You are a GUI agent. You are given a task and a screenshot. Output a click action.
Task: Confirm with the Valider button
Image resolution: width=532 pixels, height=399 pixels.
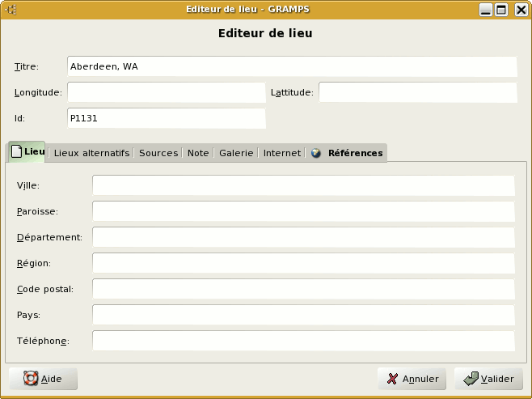[x=488, y=379]
